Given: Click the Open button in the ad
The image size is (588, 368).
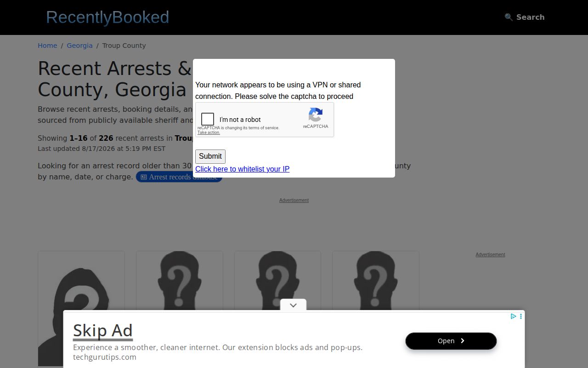Looking at the screenshot, I should [x=451, y=341].
